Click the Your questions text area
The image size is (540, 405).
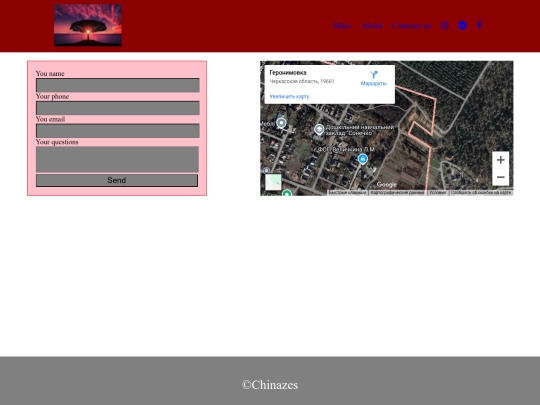(x=117, y=159)
